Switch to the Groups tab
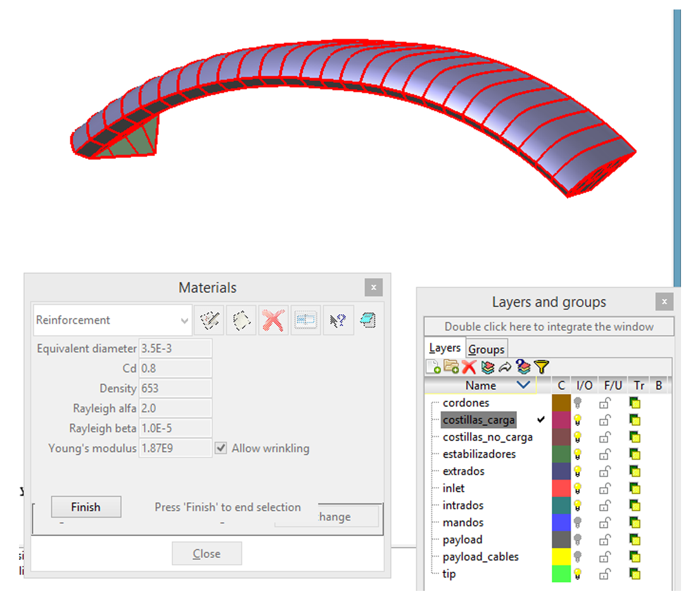Screen dimensions: 700x601 pos(487,350)
